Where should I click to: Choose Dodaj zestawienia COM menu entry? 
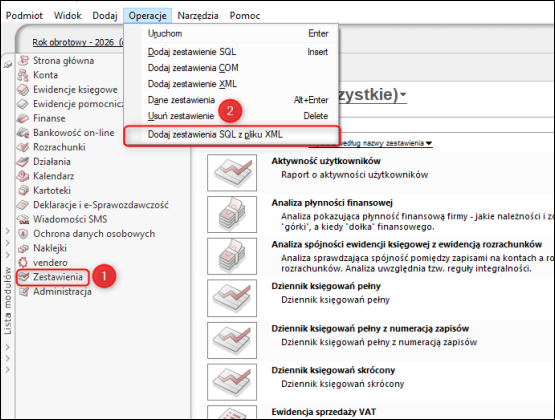click(232, 68)
